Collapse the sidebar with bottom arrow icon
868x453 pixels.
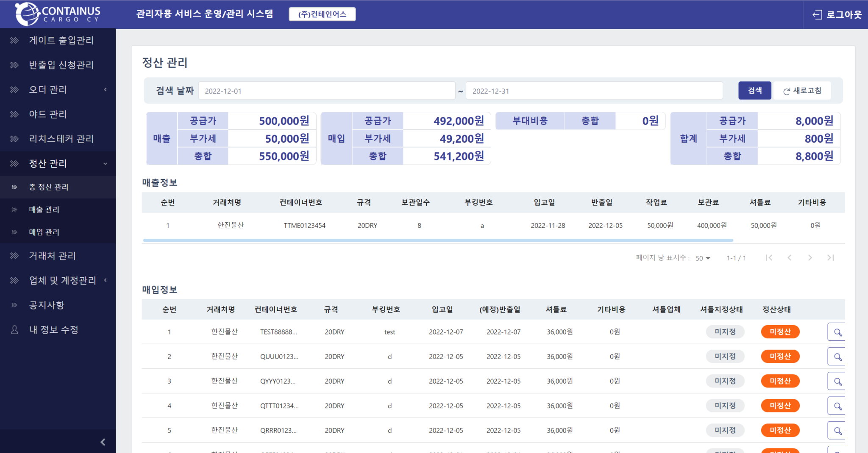103,442
